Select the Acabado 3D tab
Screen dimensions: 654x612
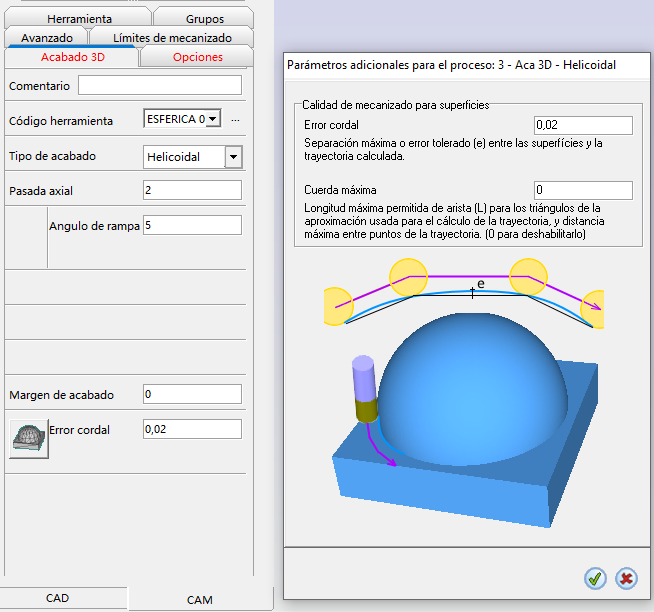72,57
